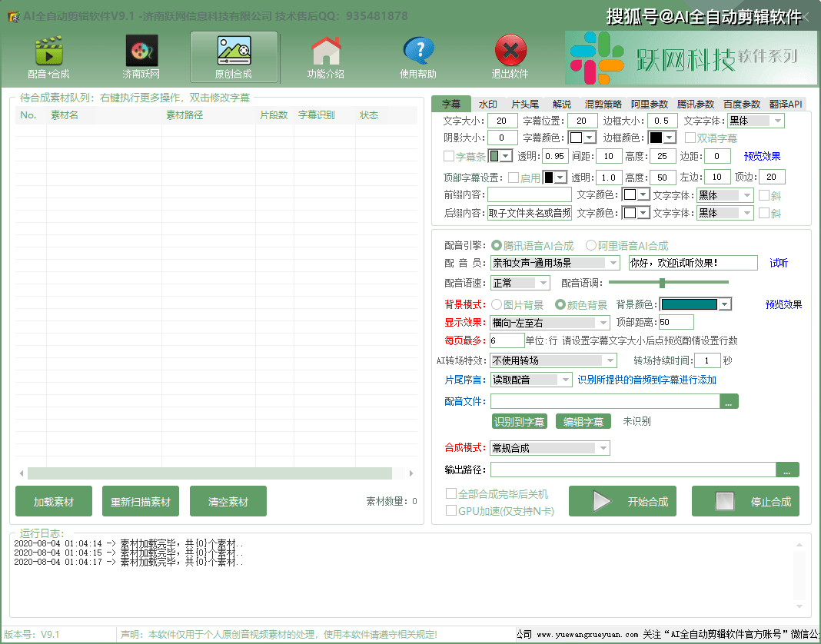Click the 文字大小 input field

tap(503, 121)
